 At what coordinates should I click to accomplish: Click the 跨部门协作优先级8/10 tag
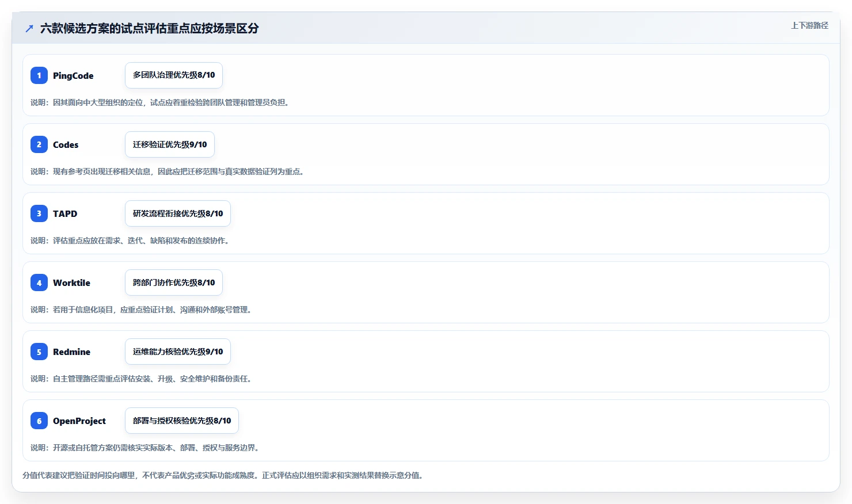(174, 282)
